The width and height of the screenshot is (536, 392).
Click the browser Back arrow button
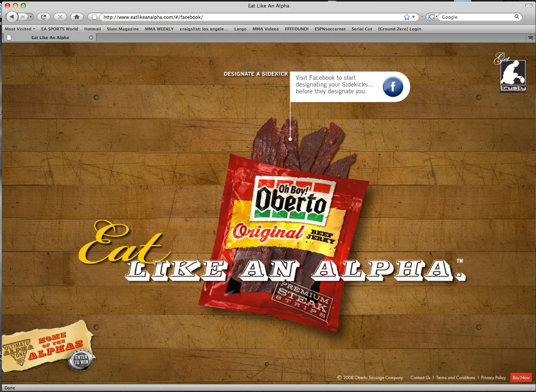coord(12,17)
